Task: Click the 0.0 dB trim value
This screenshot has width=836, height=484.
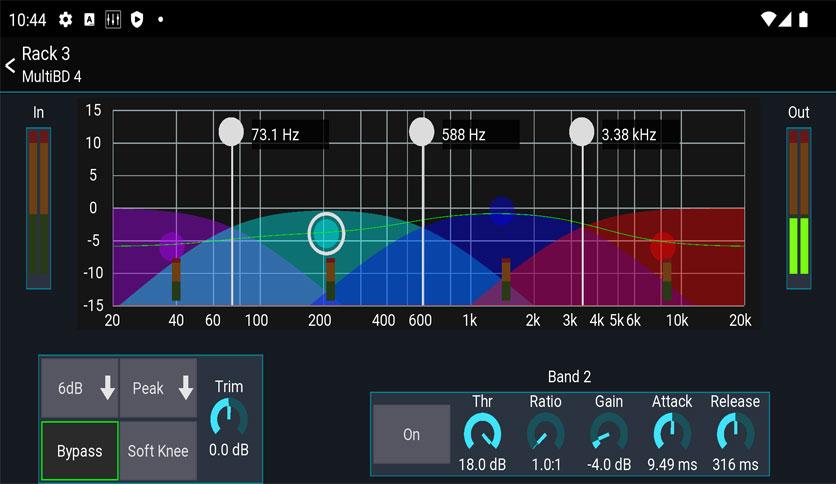Action: pos(229,450)
